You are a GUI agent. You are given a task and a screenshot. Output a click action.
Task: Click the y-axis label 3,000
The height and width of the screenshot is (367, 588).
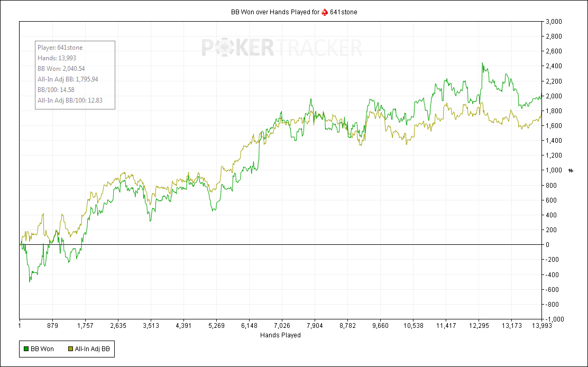click(x=554, y=22)
